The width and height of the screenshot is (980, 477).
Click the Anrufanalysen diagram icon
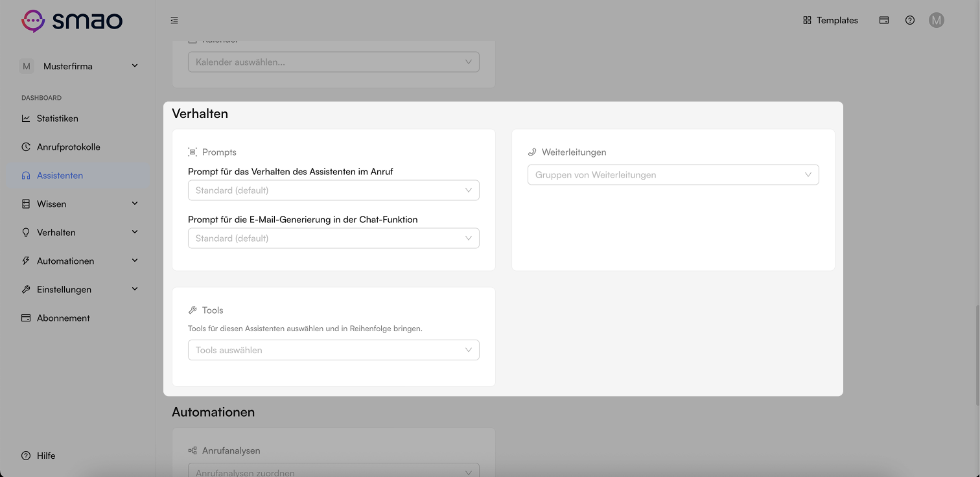(x=192, y=450)
